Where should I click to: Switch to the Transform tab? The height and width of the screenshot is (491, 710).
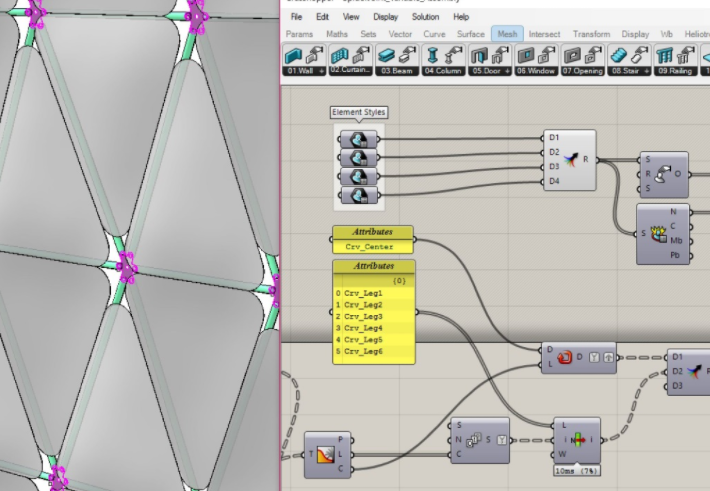coord(591,34)
